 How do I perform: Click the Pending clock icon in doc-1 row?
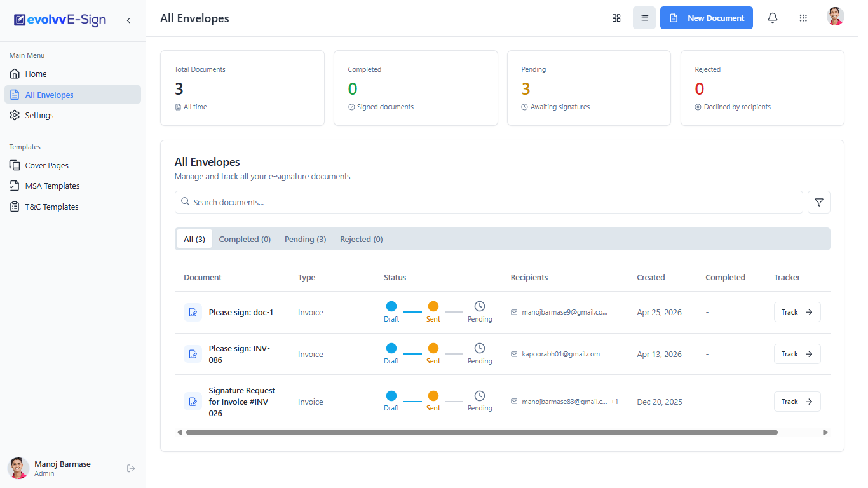click(480, 306)
